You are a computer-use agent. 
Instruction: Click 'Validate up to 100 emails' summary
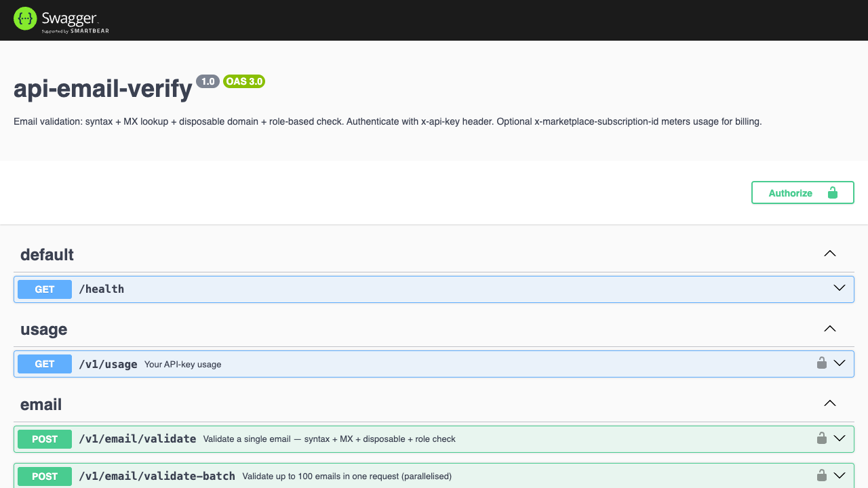pos(347,476)
